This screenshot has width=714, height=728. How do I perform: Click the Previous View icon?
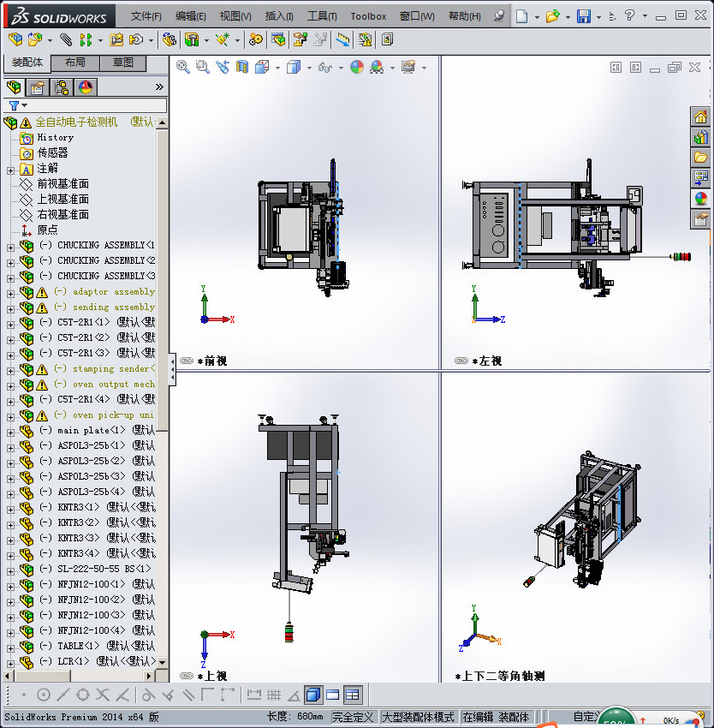pyautogui.click(x=223, y=68)
